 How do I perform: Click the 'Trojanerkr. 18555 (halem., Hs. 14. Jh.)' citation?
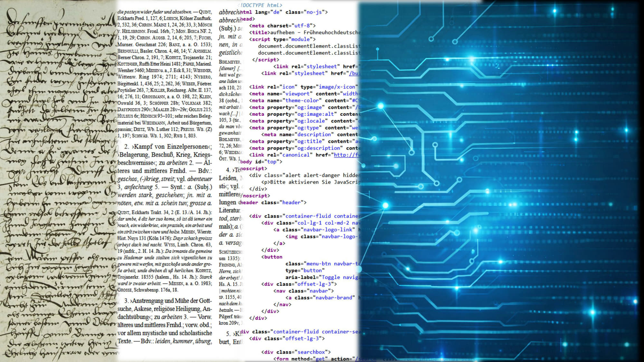click(157, 277)
